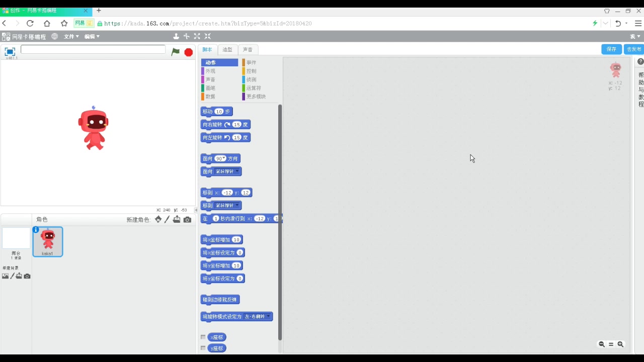Switch to the 造型 costumes tab
The width and height of the screenshot is (644, 362).
227,49
